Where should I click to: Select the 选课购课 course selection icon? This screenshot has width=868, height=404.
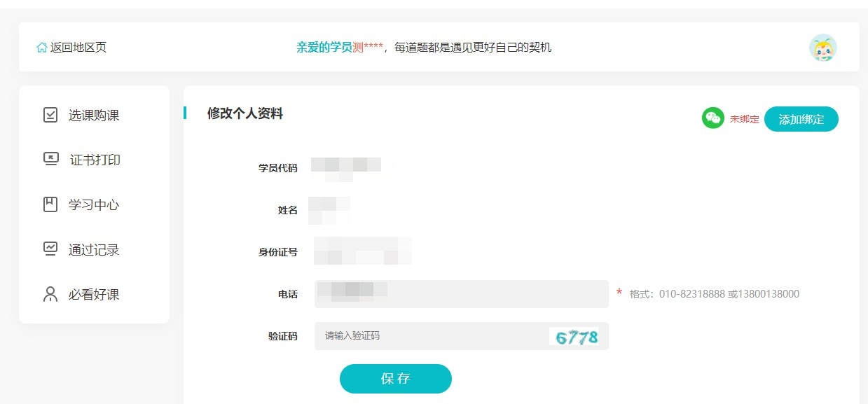[x=50, y=115]
